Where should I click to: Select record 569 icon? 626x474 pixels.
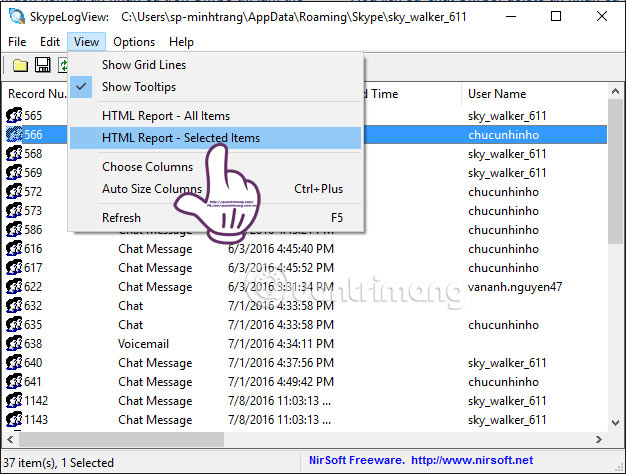[x=14, y=173]
